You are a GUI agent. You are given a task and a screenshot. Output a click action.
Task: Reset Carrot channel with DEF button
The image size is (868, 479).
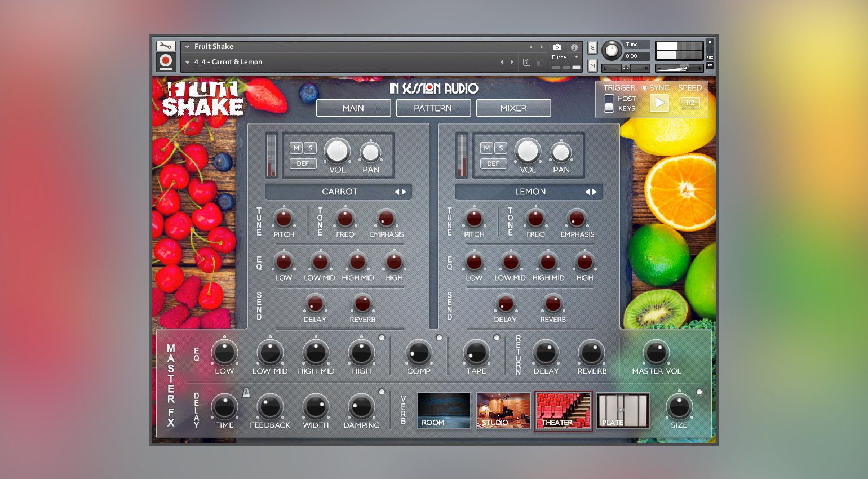tap(303, 163)
